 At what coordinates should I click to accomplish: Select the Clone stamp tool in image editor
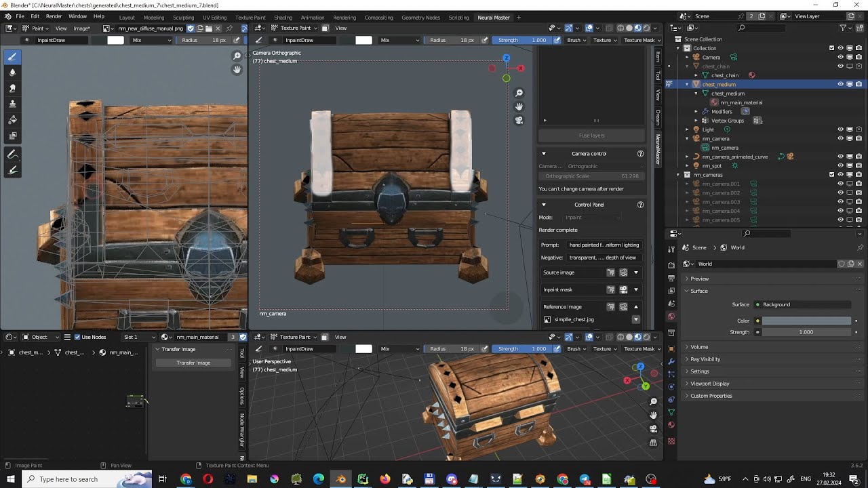(x=12, y=104)
